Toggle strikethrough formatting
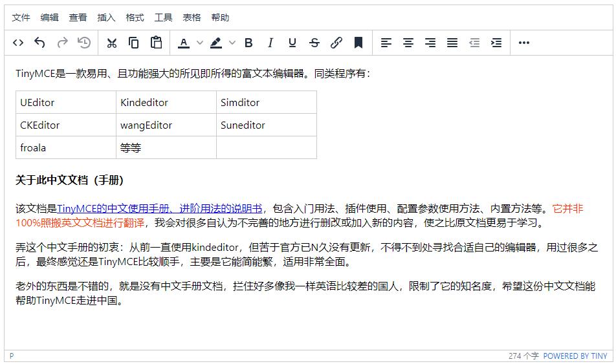The width and height of the screenshot is (616, 364). pyautogui.click(x=314, y=43)
